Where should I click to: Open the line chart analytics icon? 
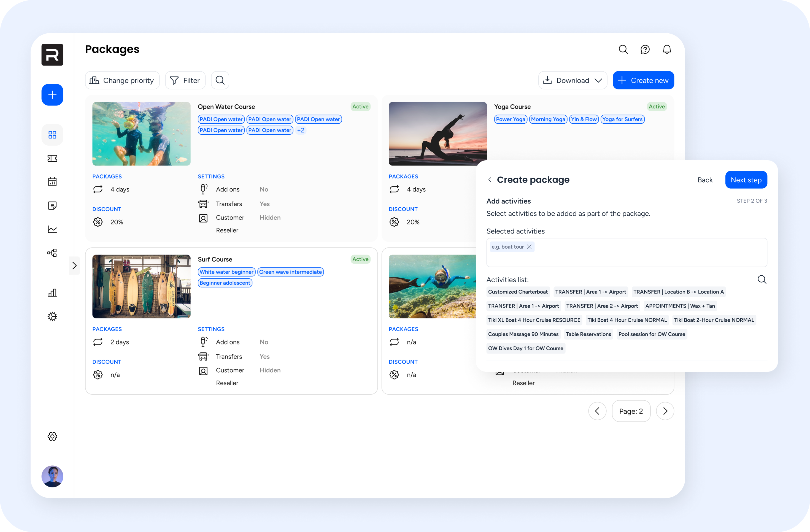(x=52, y=229)
